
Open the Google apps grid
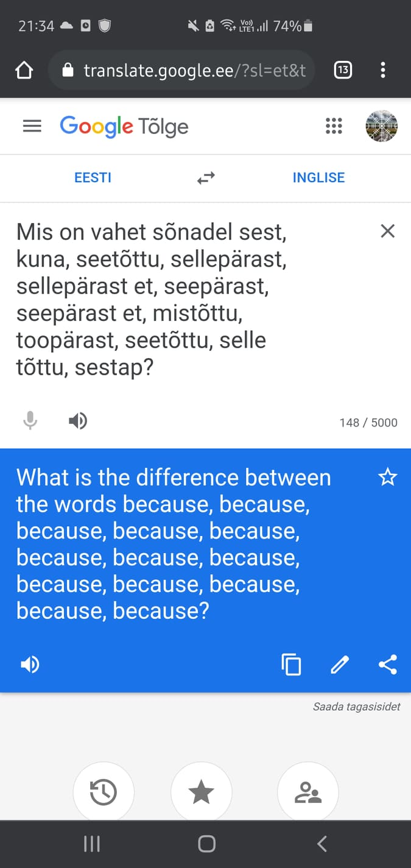(334, 126)
